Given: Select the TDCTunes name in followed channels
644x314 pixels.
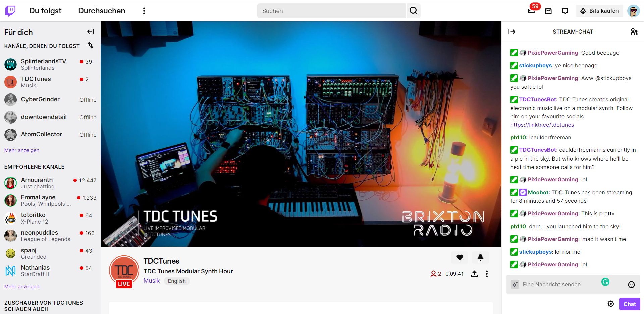Looking at the screenshot, I should pos(36,79).
